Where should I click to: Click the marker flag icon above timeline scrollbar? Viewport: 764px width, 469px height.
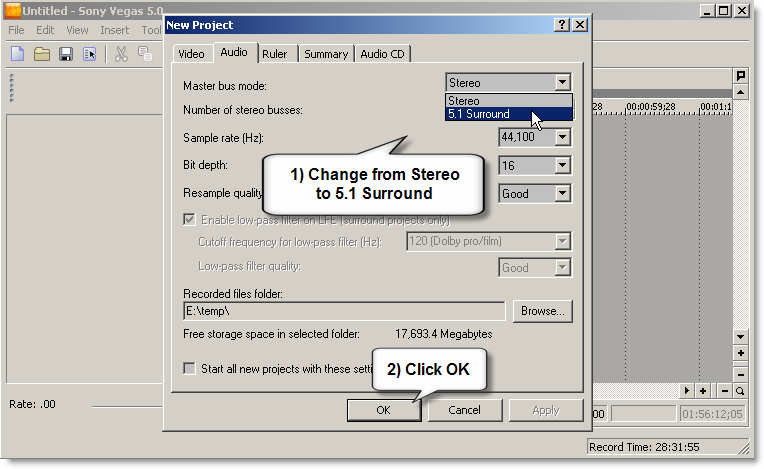click(741, 75)
